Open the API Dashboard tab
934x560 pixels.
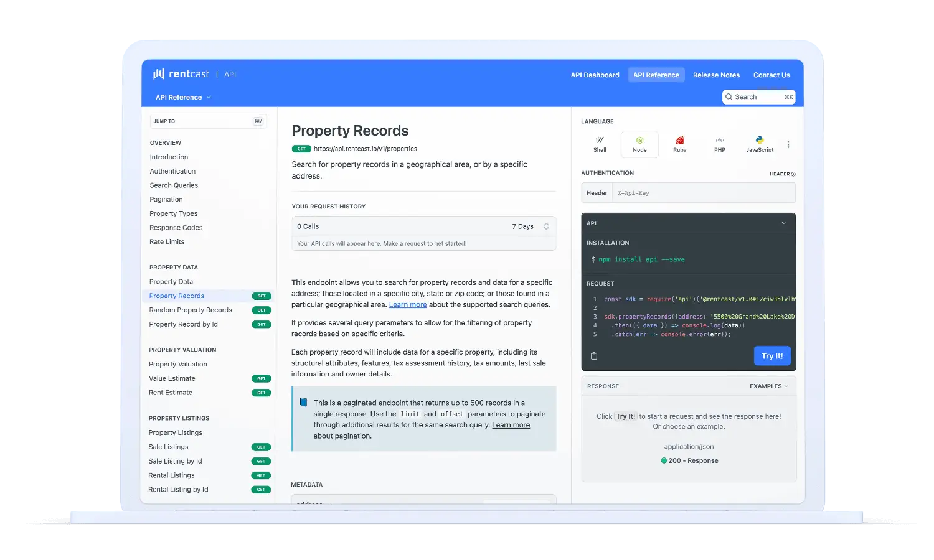[595, 75]
